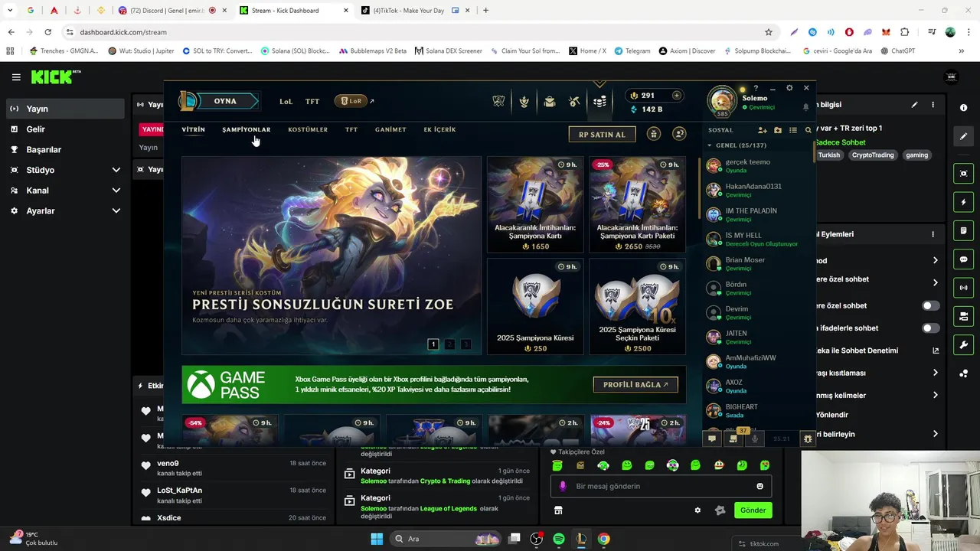Click PROFİLİ BAĞLA on Game Pass banner
Viewport: 980px width, 551px height.
635,384
